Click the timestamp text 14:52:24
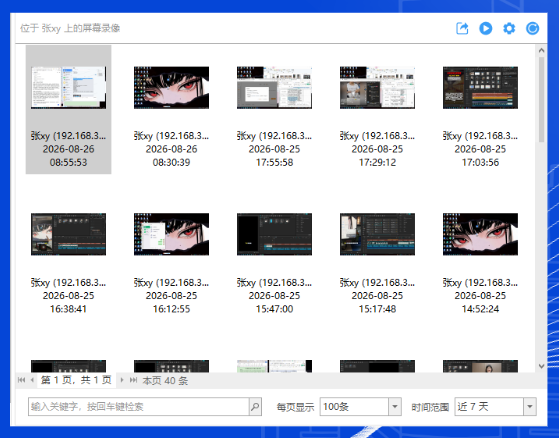The width and height of the screenshot is (559, 438). coord(481,309)
